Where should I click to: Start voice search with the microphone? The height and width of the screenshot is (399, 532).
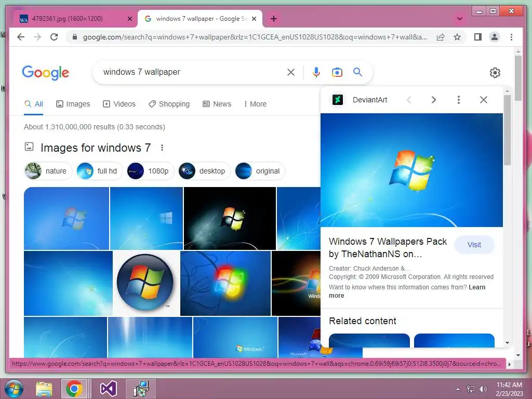(x=316, y=72)
